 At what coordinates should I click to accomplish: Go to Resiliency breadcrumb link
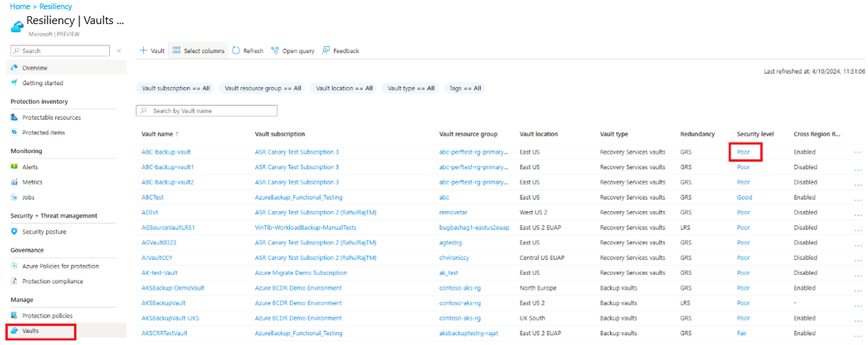point(55,6)
